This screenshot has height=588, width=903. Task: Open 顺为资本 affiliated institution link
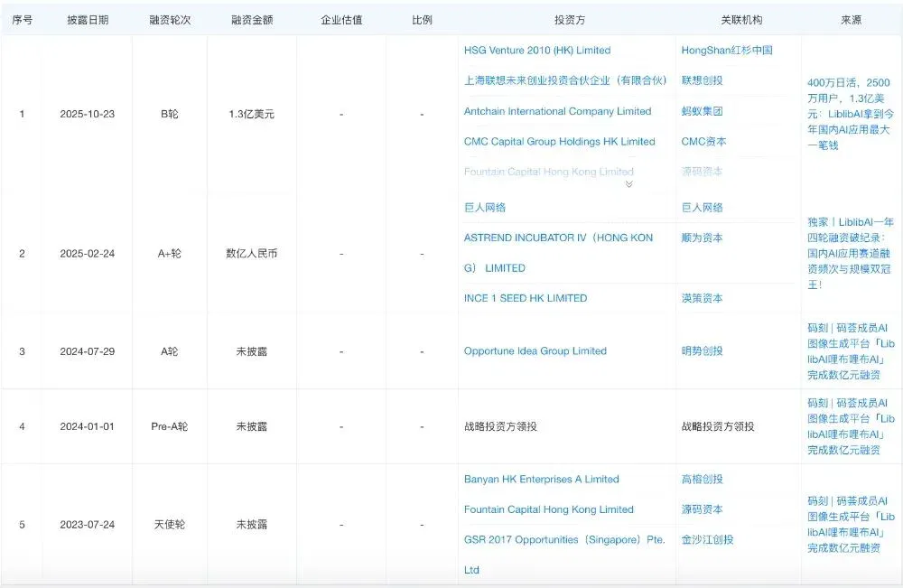[x=702, y=238]
